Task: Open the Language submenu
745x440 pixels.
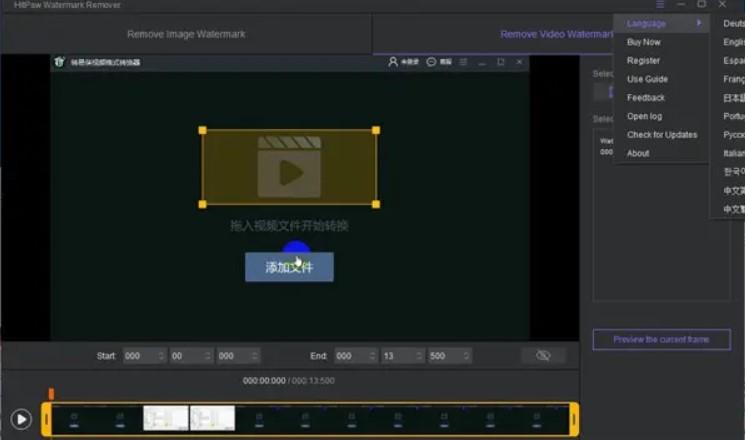Action: click(661, 23)
